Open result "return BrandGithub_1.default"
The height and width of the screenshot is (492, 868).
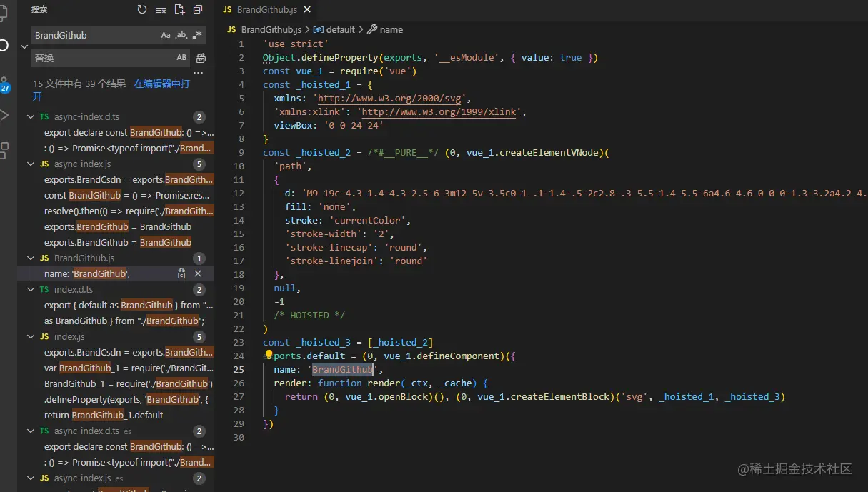point(104,415)
